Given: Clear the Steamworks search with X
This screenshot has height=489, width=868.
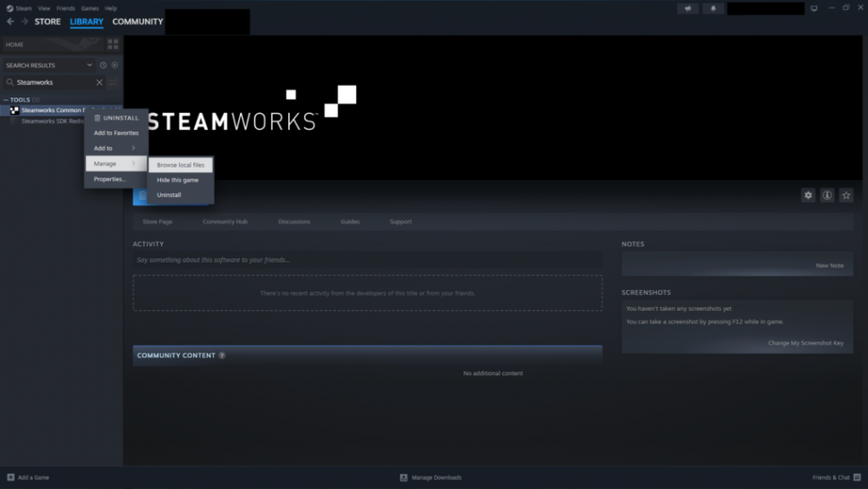Looking at the screenshot, I should click(x=99, y=82).
